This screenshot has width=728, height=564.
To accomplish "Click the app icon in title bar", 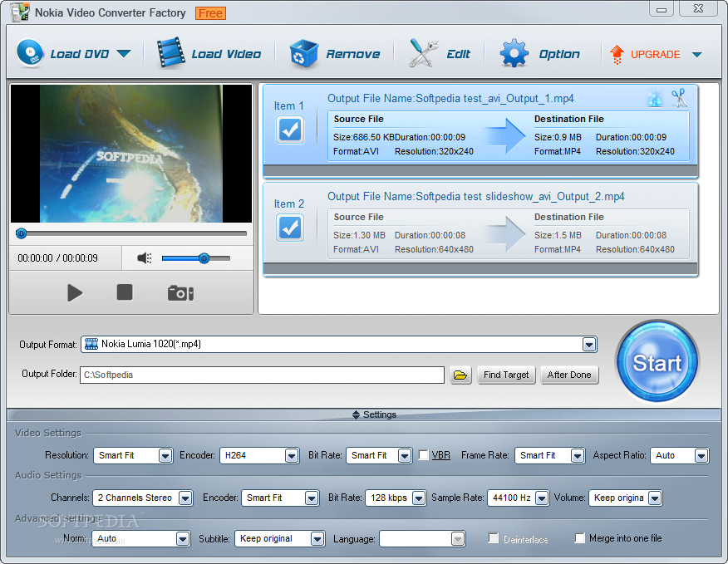I will pos(20,12).
